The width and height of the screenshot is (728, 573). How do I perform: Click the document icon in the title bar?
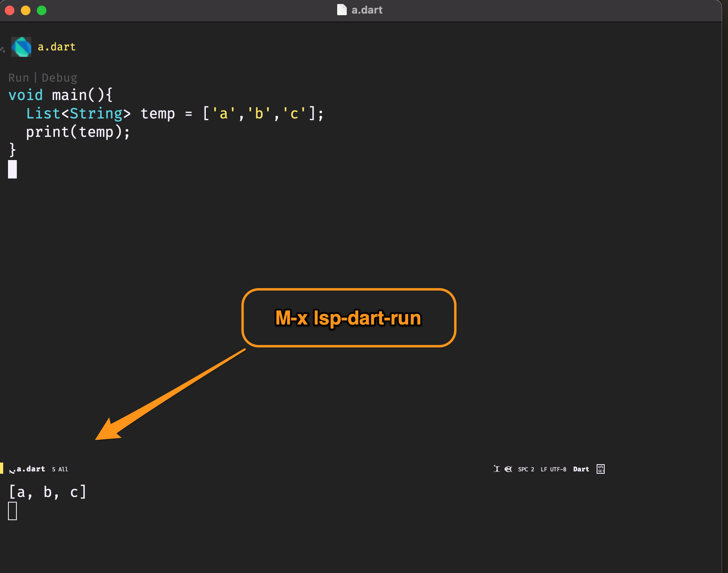(x=342, y=10)
